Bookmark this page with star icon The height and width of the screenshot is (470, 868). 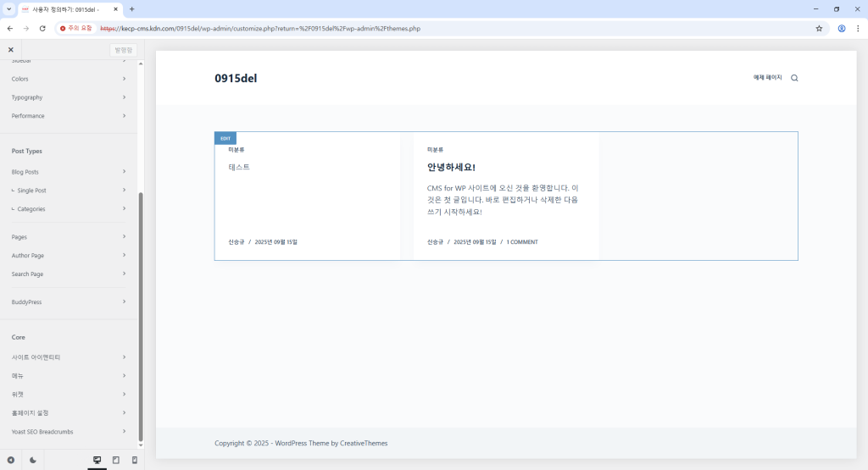[x=819, y=28]
